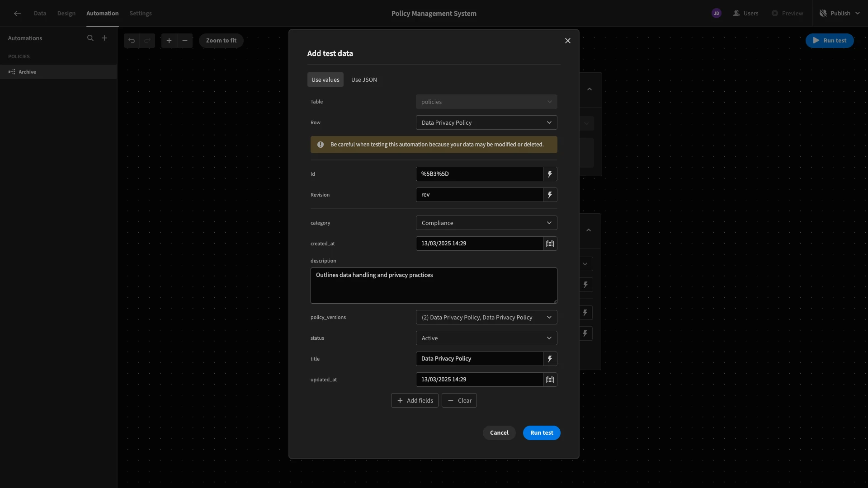Image resolution: width=868 pixels, height=488 pixels.
Task: Open Users management in the top bar
Action: (x=745, y=14)
